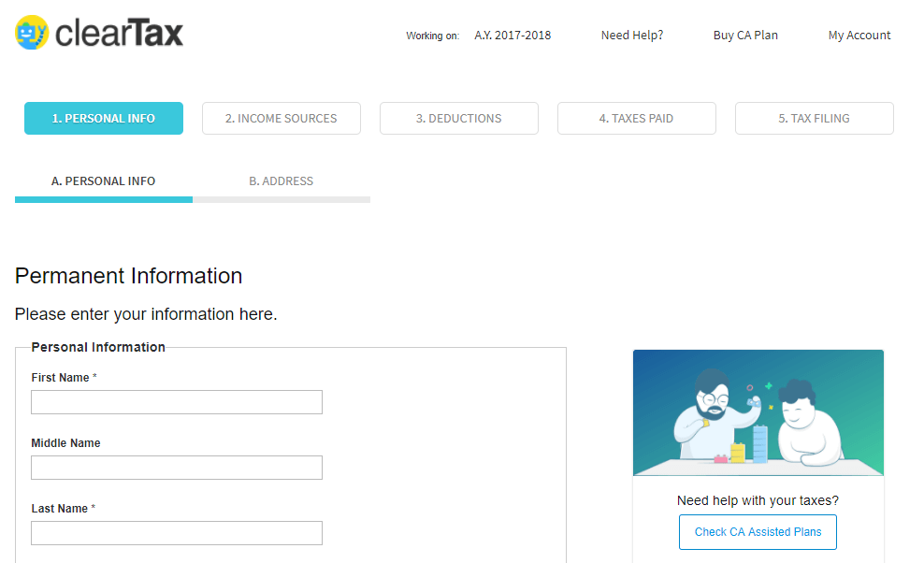Open the Need Help? menu
Viewport: 924px width, 563px height.
632,36
